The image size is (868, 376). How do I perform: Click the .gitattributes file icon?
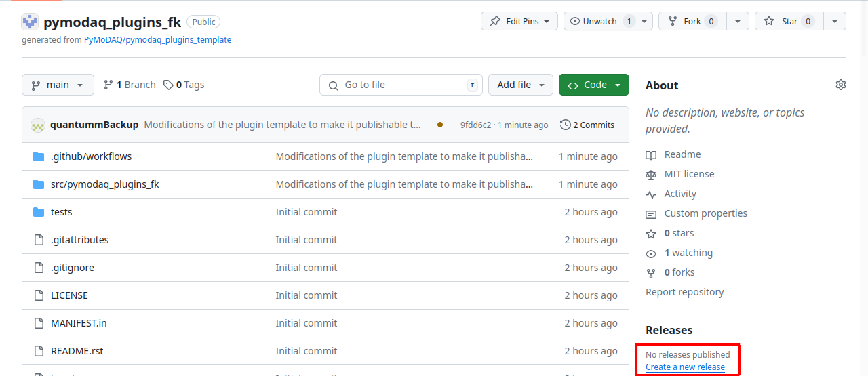39,240
